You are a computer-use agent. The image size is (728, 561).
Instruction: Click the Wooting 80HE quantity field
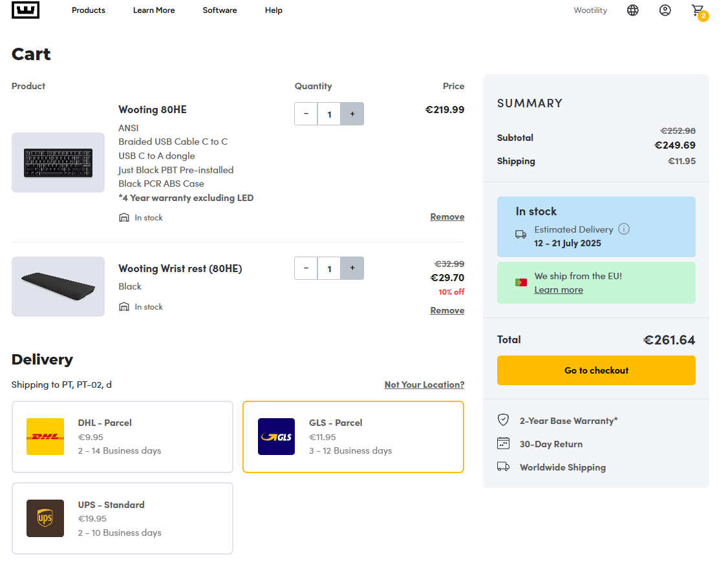329,114
